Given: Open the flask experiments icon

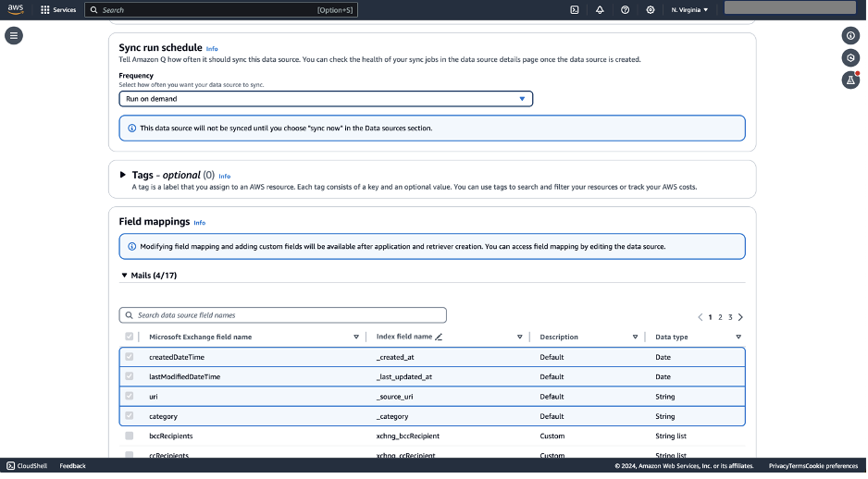Looking at the screenshot, I should click(x=851, y=80).
